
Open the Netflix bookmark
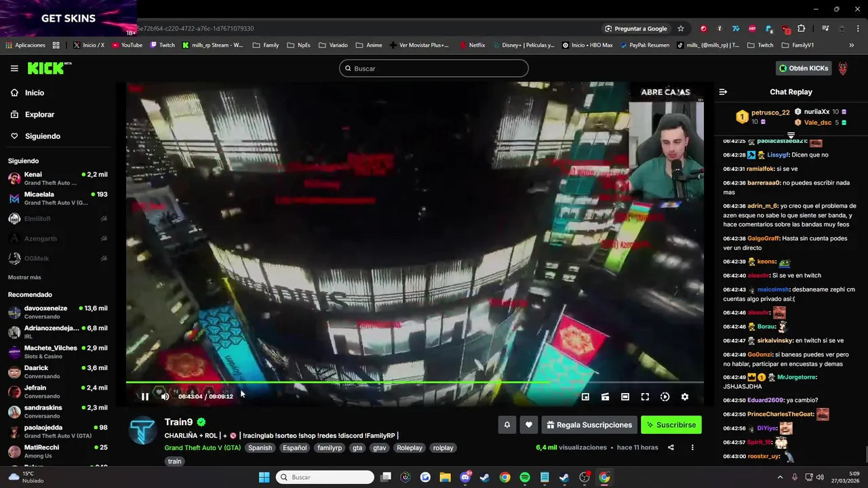[473, 45]
